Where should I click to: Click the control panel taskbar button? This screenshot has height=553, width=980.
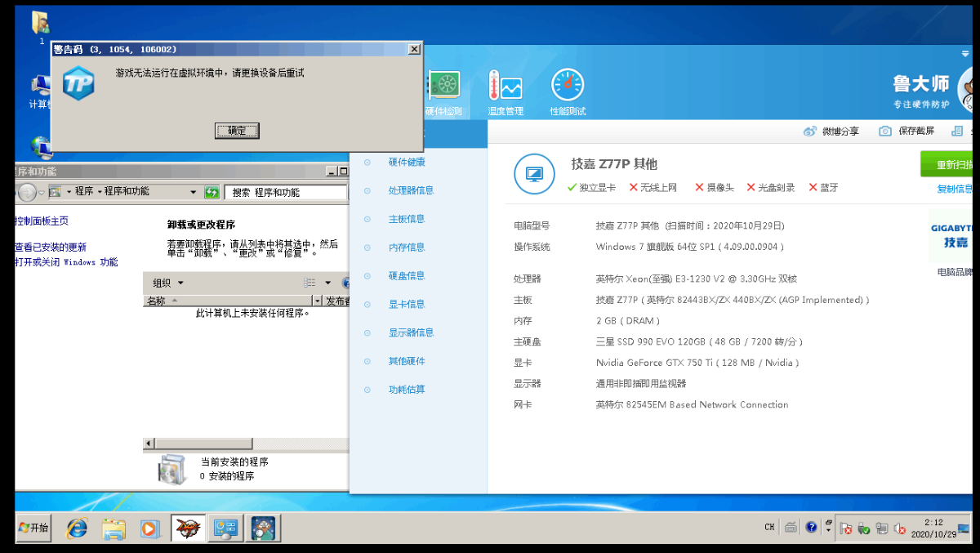[x=225, y=528]
